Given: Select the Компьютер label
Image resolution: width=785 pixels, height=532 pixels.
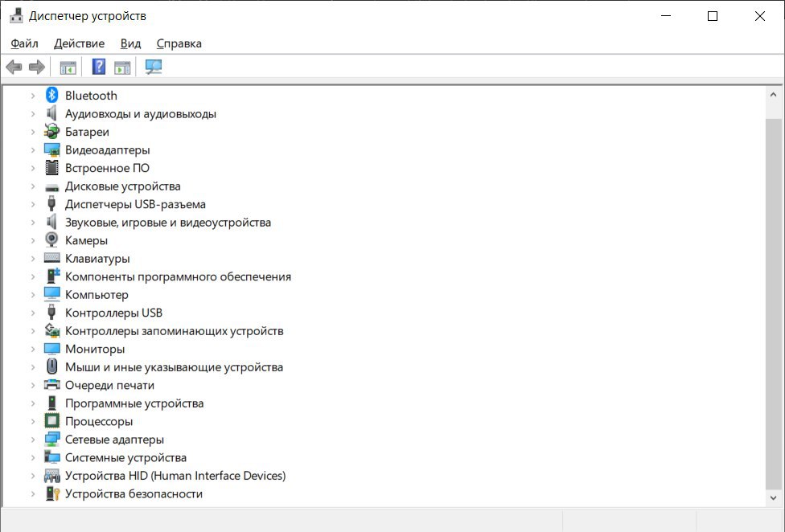Looking at the screenshot, I should (x=97, y=294).
